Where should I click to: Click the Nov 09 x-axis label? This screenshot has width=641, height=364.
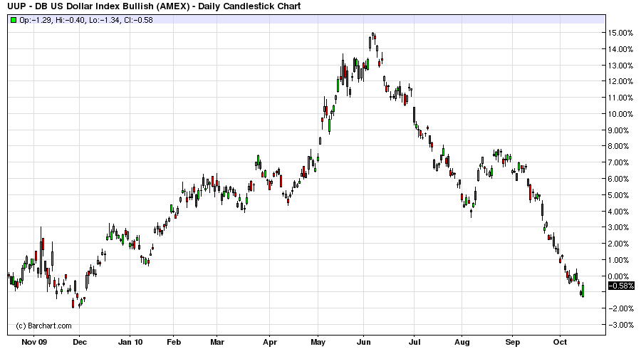(34, 342)
